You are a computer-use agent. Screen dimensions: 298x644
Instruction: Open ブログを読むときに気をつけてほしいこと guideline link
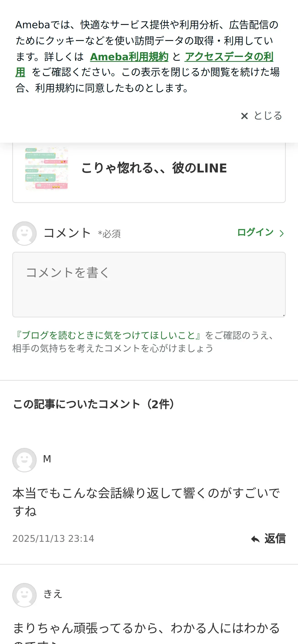point(109,335)
